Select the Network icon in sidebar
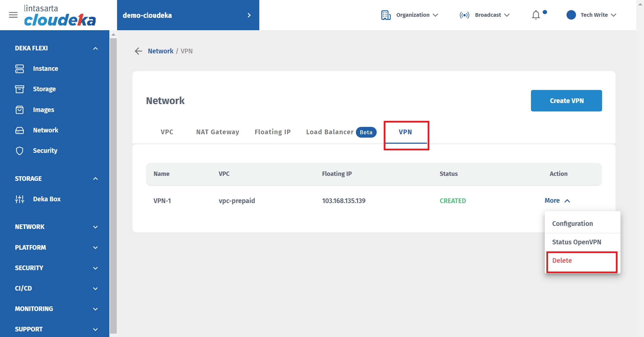Viewport: 644px width, 337px height. (19, 131)
